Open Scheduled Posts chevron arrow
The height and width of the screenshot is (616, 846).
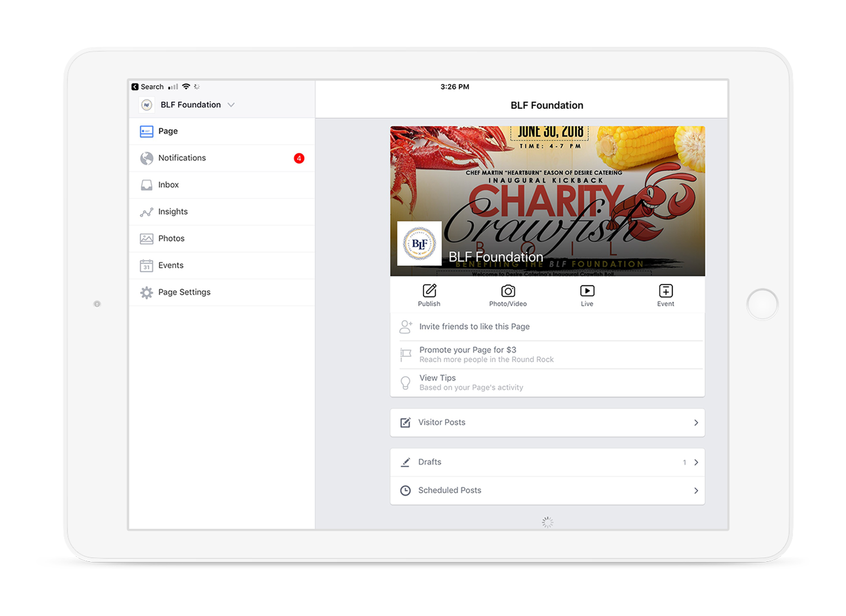pos(696,491)
